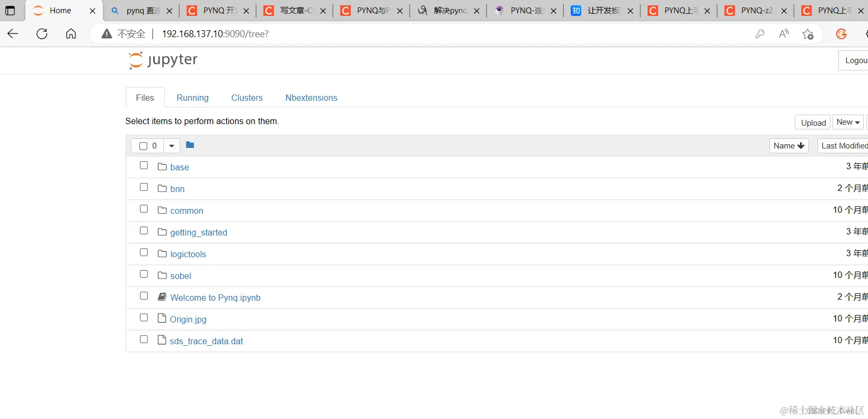Screen dimensions: 868x419
Task: Open the tab actions menu icon
Action: coord(10,11)
